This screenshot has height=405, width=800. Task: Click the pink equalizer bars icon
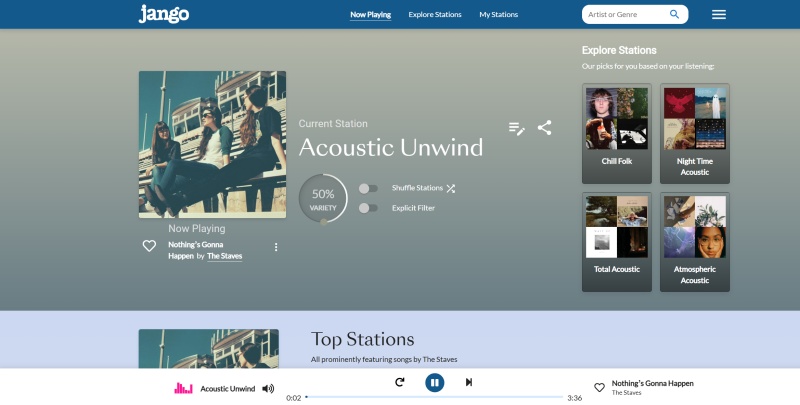click(183, 388)
